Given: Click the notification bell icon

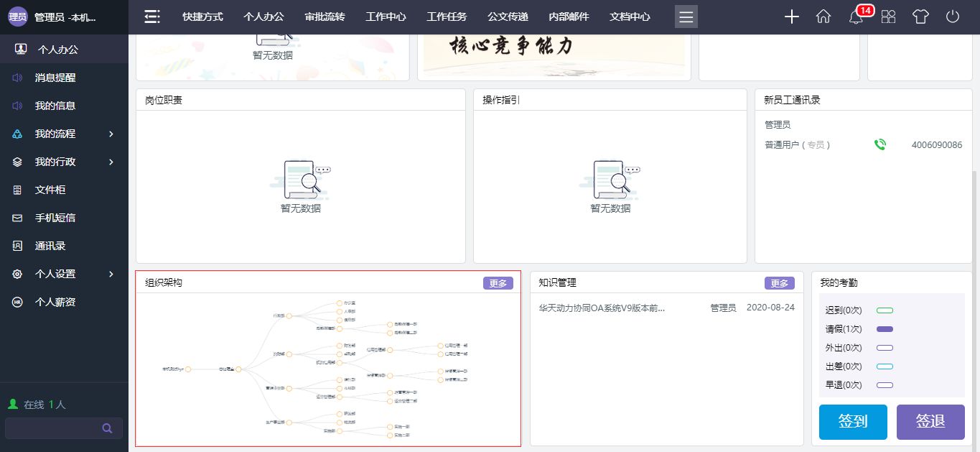Looking at the screenshot, I should (856, 17).
